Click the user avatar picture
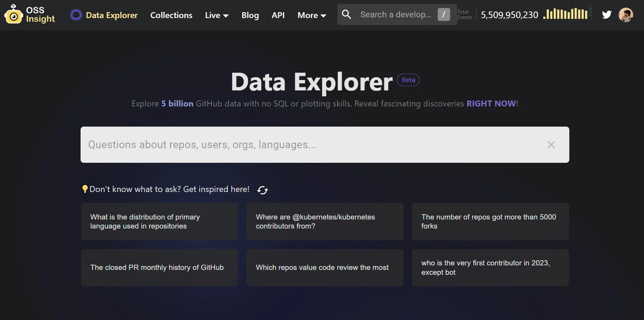This screenshot has width=644, height=320. pyautogui.click(x=627, y=15)
